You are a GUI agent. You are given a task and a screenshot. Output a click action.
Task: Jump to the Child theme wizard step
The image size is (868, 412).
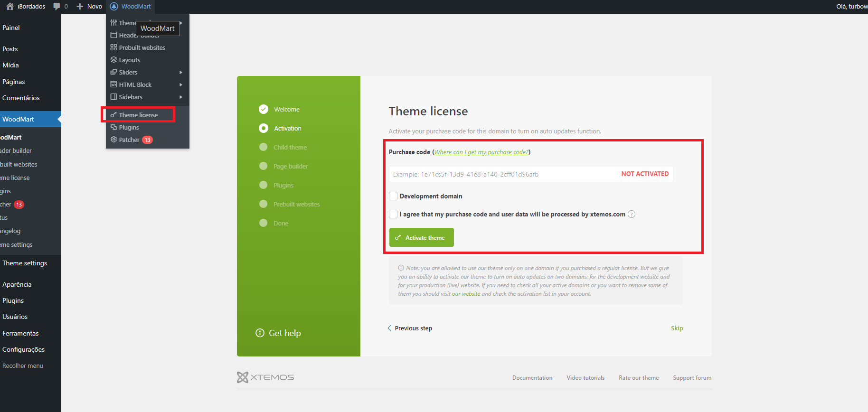click(x=290, y=147)
